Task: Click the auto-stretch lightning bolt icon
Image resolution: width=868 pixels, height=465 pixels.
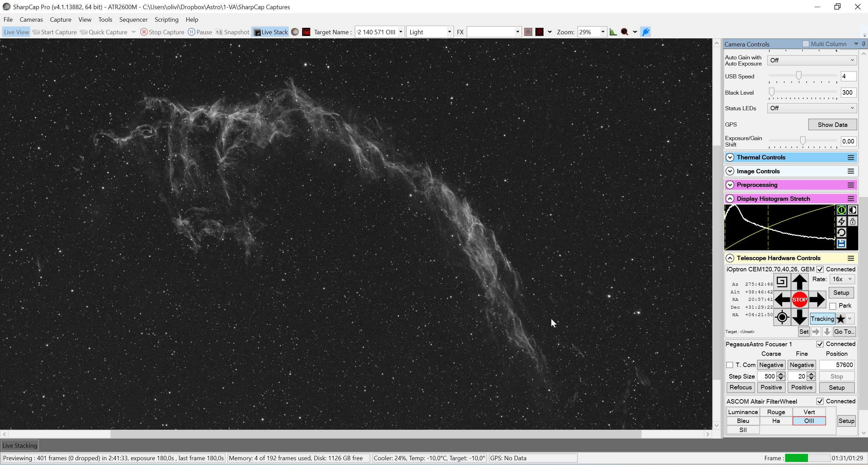Action: pos(841,221)
